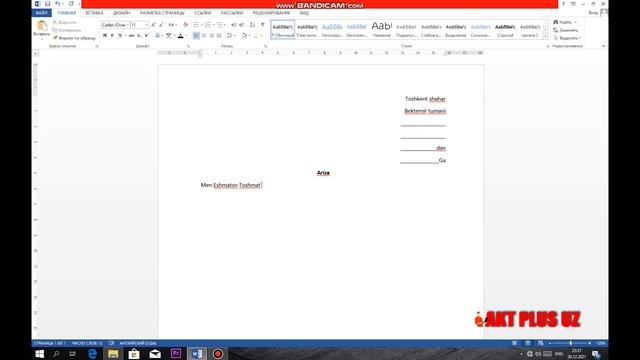This screenshot has height=360, width=640.
Task: Click the Align Right icon
Action: (x=211, y=36)
